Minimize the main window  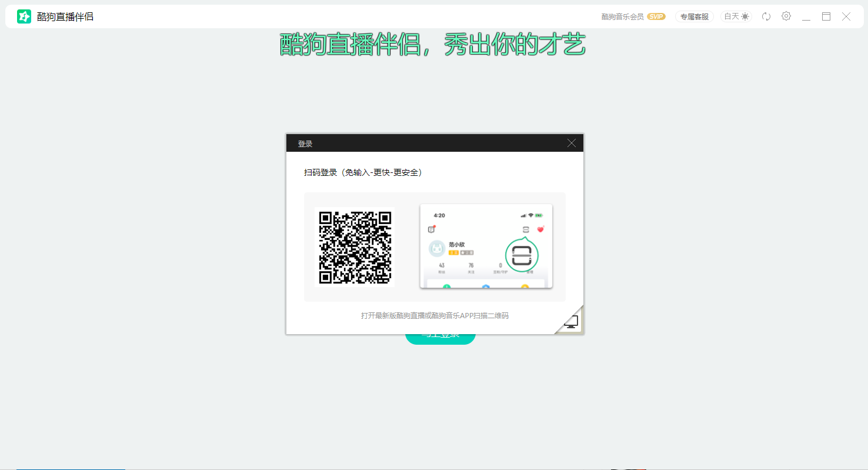[806, 16]
